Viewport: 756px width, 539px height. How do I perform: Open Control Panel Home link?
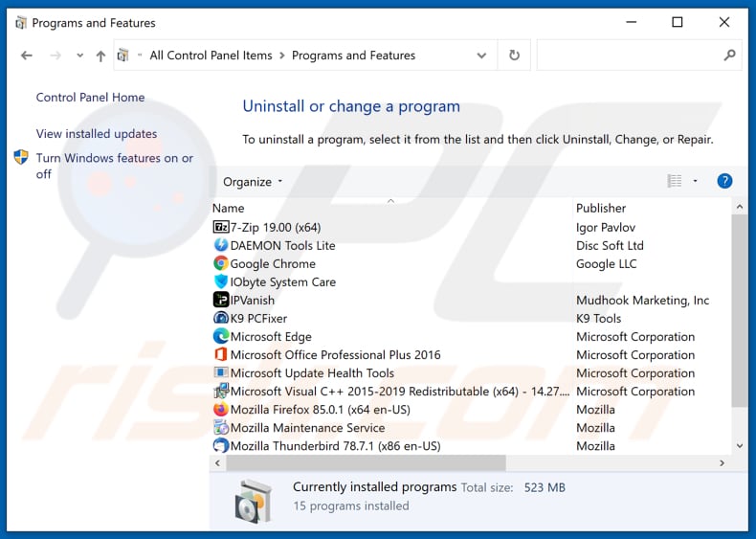point(90,98)
